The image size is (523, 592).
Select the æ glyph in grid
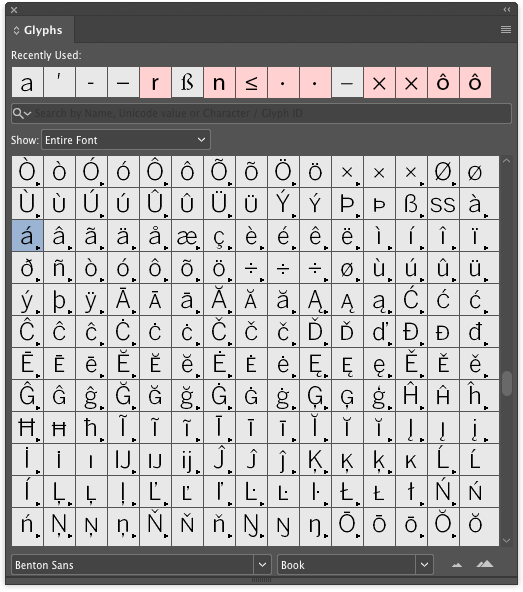pyautogui.click(x=187, y=236)
